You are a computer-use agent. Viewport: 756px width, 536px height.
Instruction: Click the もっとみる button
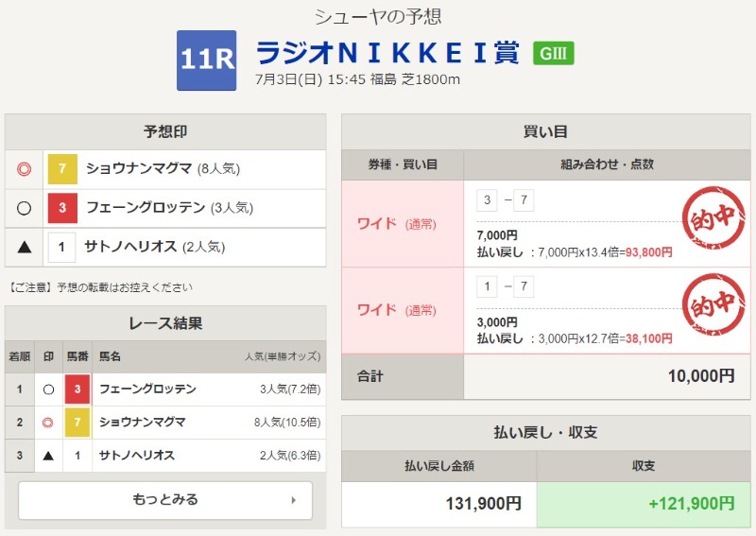[x=165, y=500]
